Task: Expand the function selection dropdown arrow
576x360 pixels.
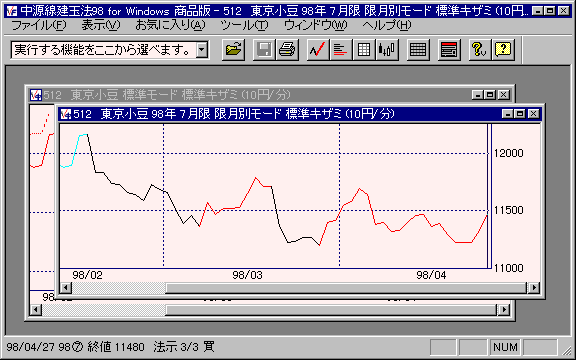Action: coord(202,50)
